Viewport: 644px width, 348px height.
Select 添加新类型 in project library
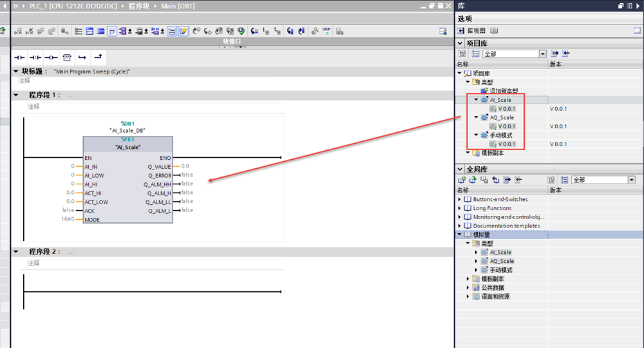[504, 91]
